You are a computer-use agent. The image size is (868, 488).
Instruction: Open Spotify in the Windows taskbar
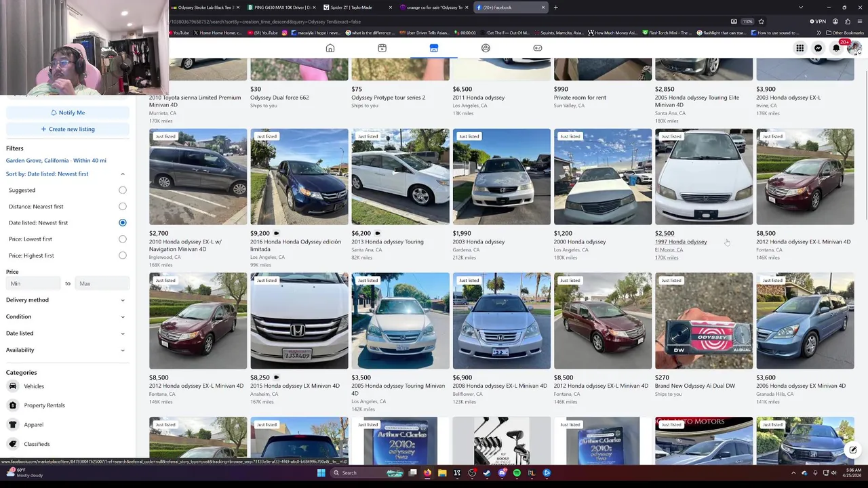click(x=517, y=473)
